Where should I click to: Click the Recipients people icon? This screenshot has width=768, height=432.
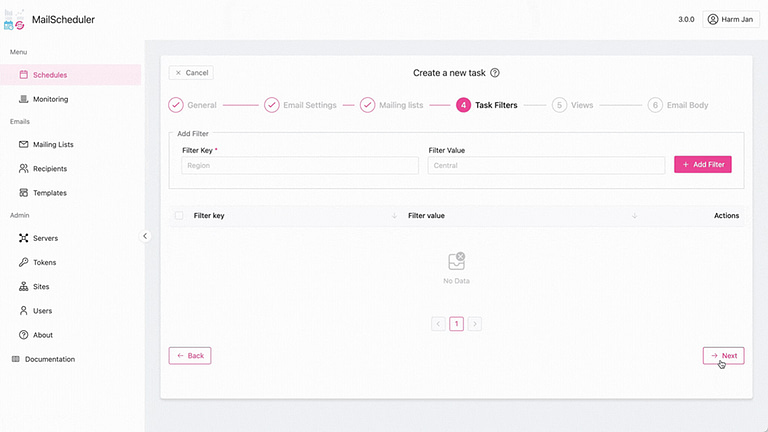click(24, 168)
